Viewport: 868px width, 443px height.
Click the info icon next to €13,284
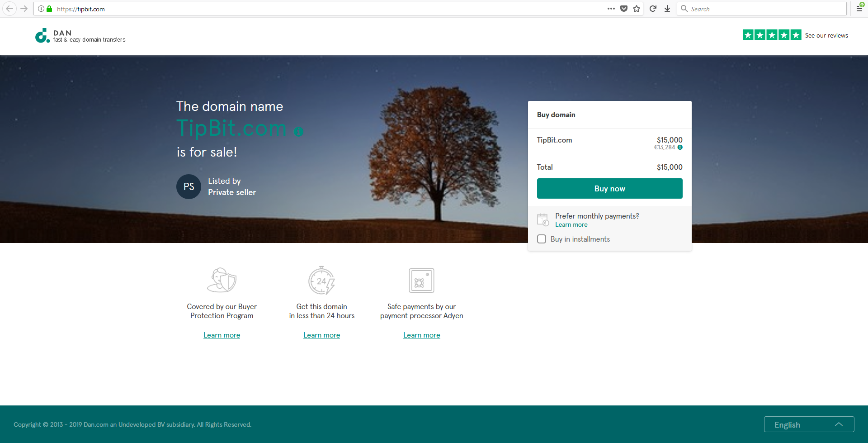(680, 148)
